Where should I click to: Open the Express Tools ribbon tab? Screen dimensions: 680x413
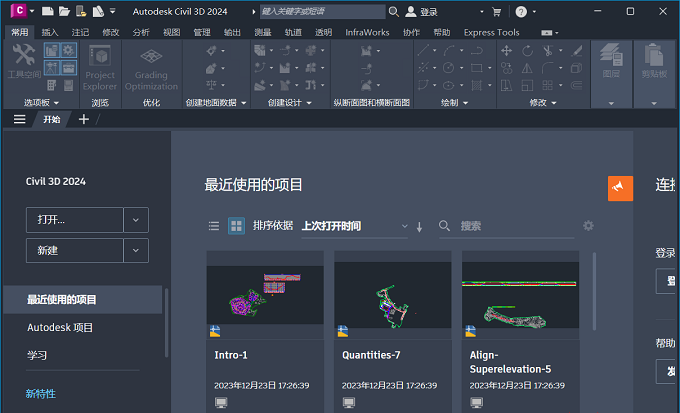click(x=491, y=33)
